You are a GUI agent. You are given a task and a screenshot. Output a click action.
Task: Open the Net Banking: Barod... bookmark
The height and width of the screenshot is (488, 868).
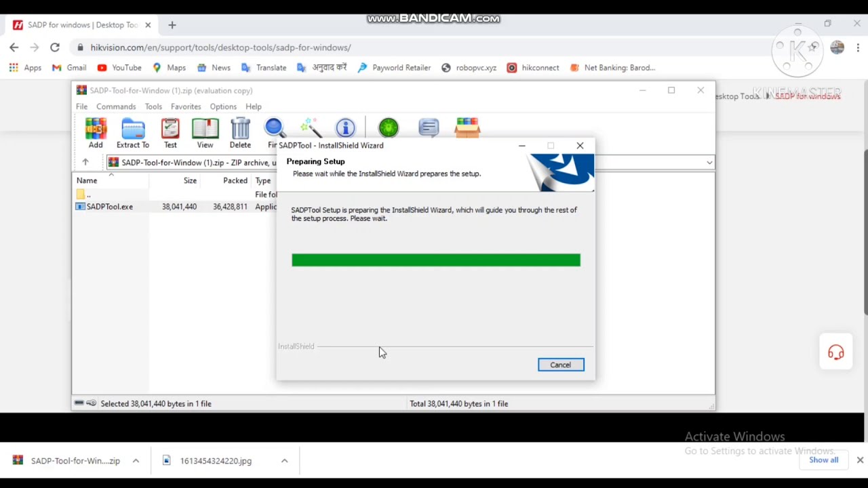[613, 68]
